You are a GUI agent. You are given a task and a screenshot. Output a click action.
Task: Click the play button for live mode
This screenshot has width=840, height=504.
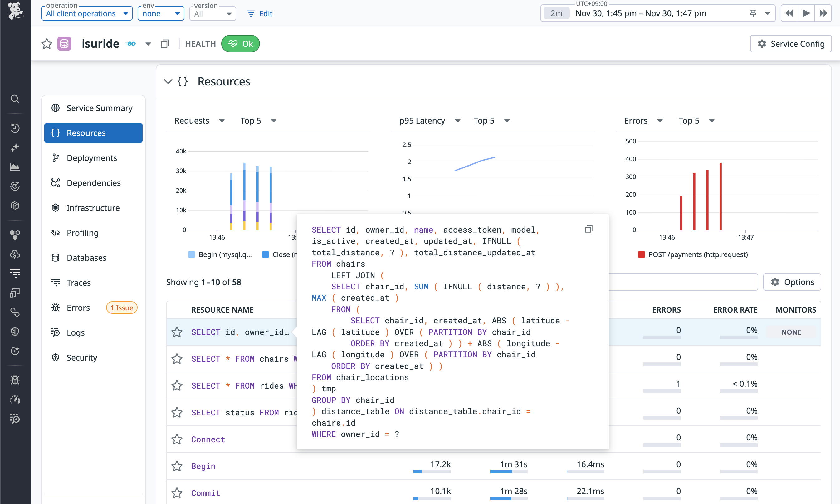point(806,13)
